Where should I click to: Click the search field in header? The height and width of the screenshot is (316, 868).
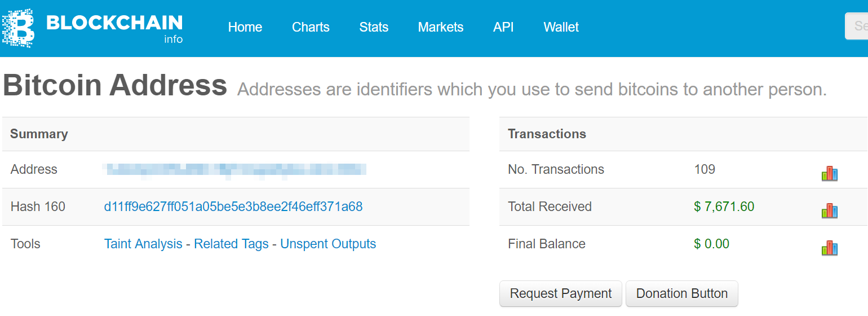857,26
